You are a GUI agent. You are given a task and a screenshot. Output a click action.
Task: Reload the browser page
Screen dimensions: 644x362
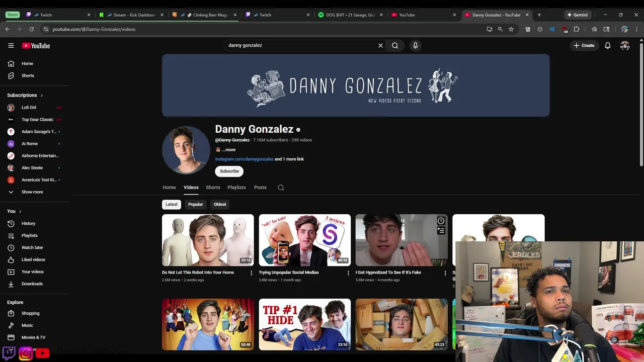31,29
